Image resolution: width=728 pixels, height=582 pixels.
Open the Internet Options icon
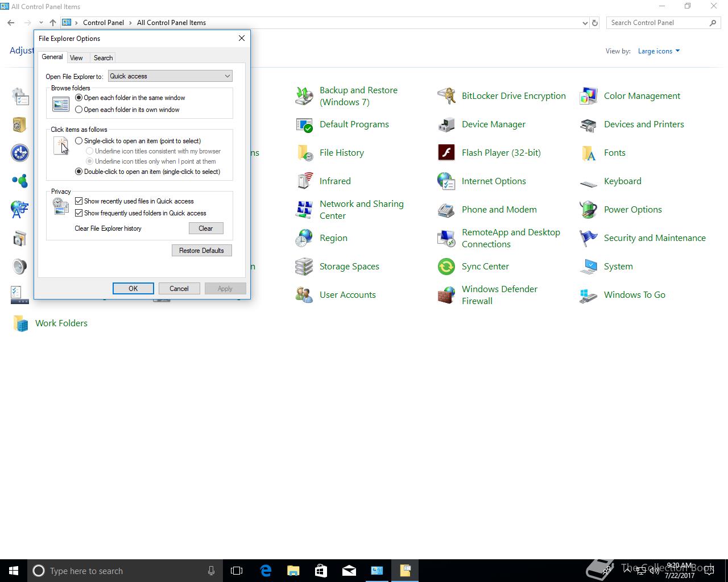coord(446,181)
